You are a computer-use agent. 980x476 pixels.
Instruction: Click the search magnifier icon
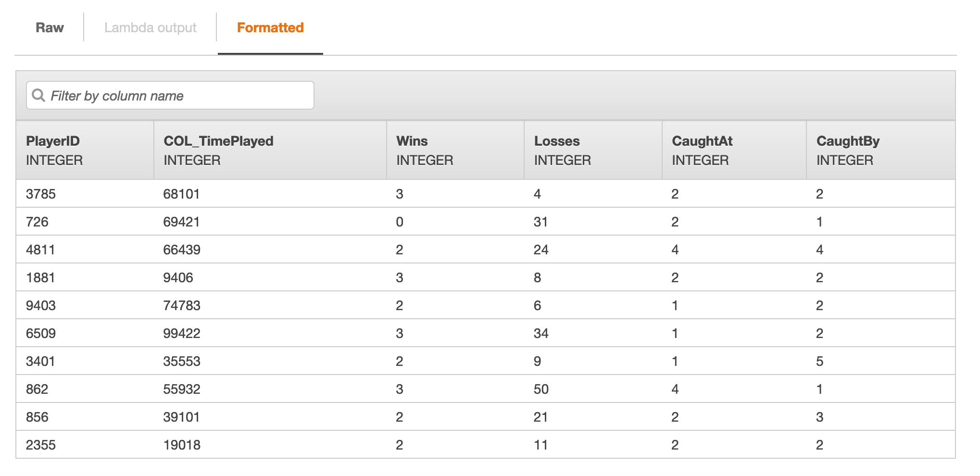point(38,95)
